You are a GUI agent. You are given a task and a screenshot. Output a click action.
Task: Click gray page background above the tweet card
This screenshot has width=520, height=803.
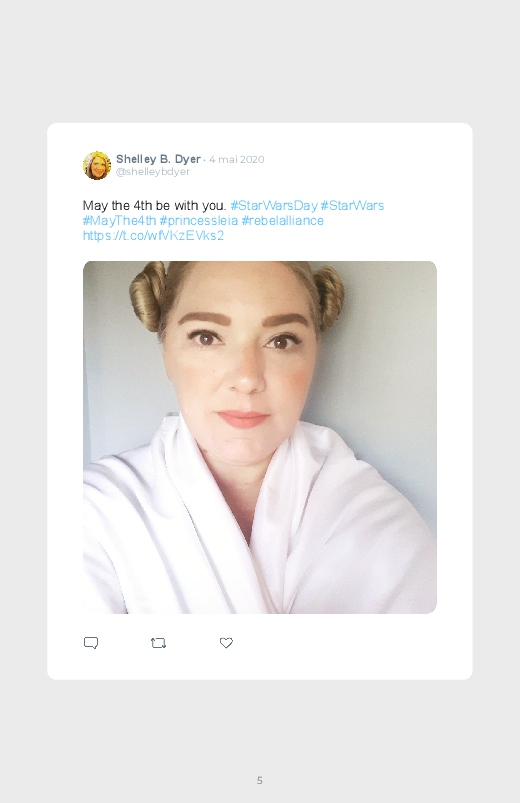(x=260, y=61)
